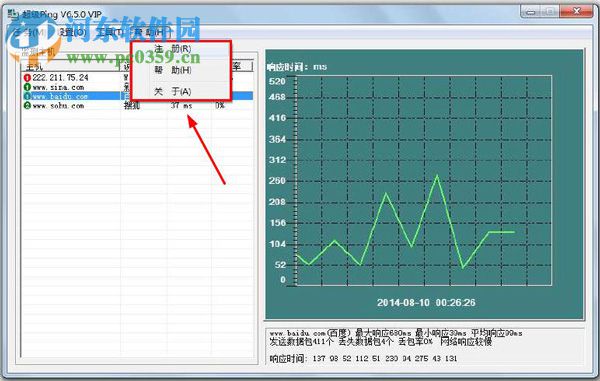This screenshot has height=381, width=600.
Task: Click the 260 value on chart axis
Action: click(x=277, y=181)
